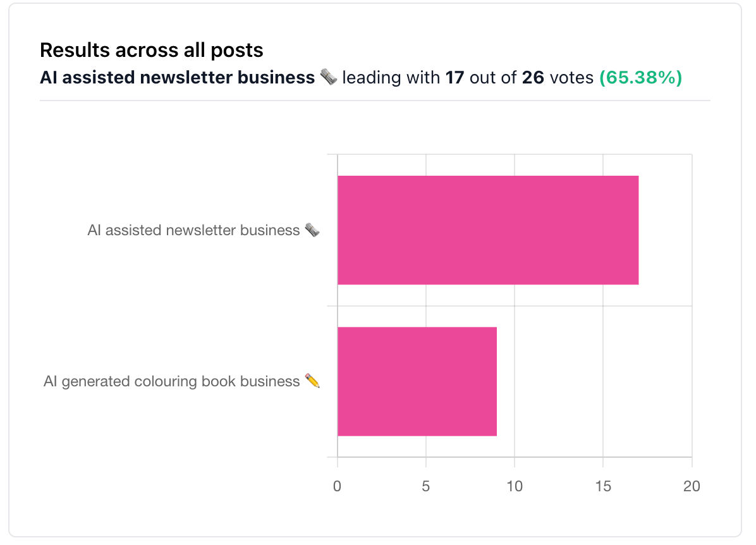The image size is (756, 545).
Task: Click the "AI assisted newsletter business" axis label
Action: pos(193,230)
